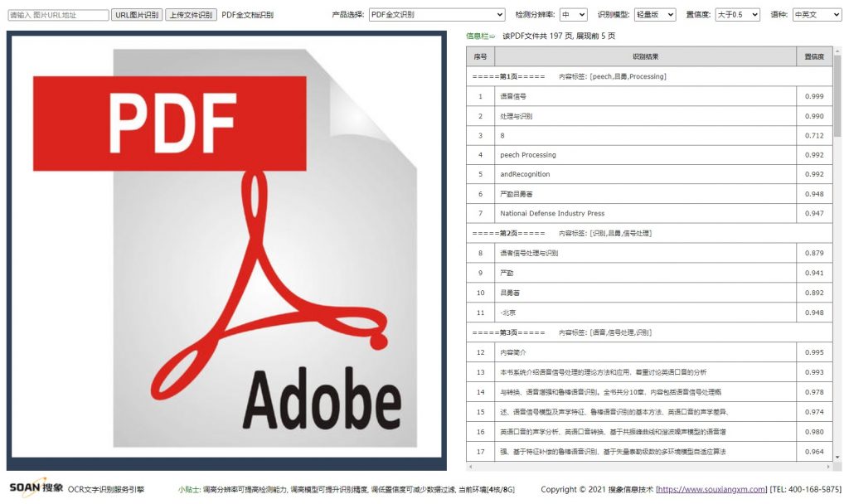Screen dimensions: 849x504
Task: Click the horizontal scrollbar left arrow
Action: (x=470, y=466)
